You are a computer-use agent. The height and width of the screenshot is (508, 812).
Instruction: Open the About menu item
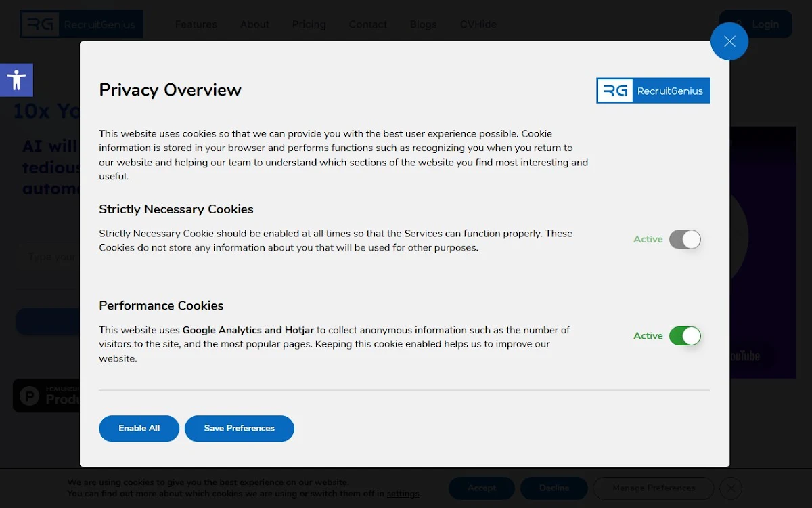pos(254,24)
